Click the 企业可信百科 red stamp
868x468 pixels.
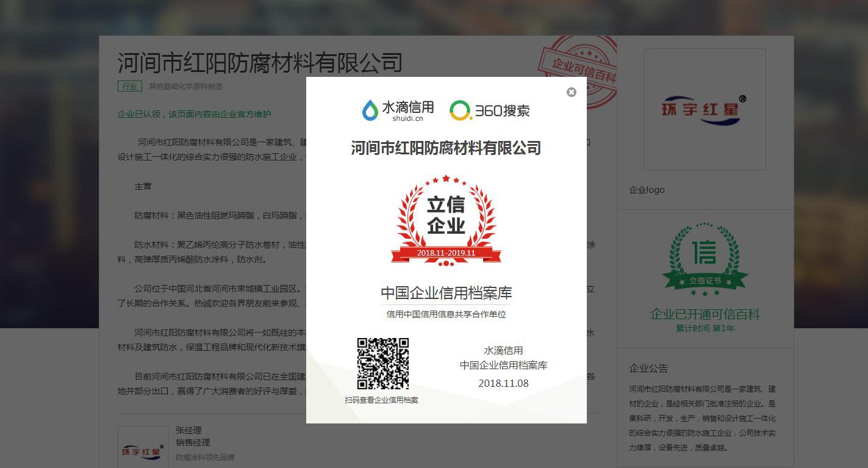pos(578,71)
